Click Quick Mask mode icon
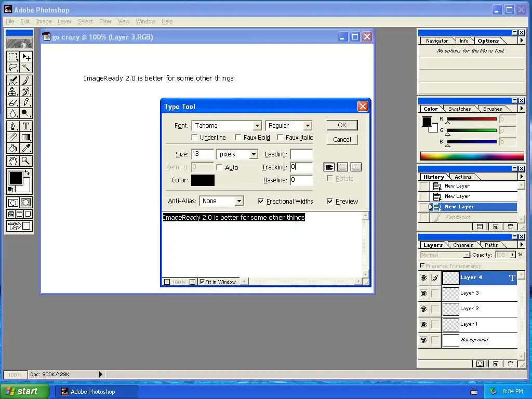Screen dimensions: 532x399 26,203
